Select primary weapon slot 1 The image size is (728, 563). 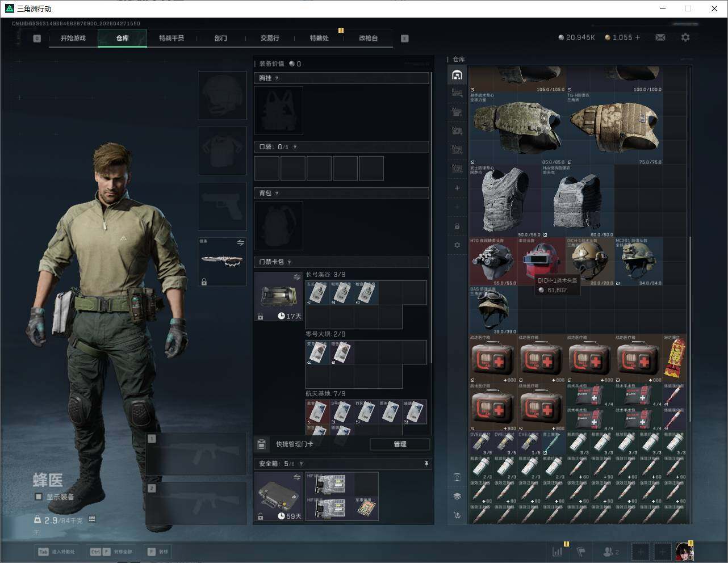[x=196, y=454]
